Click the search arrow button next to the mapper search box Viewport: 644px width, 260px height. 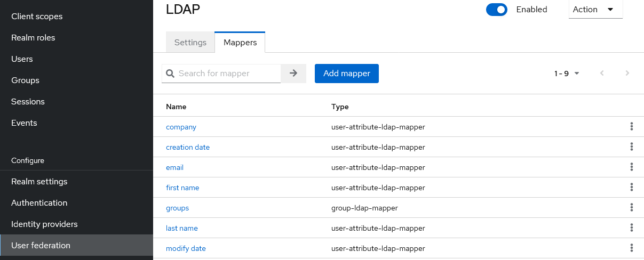tap(293, 74)
